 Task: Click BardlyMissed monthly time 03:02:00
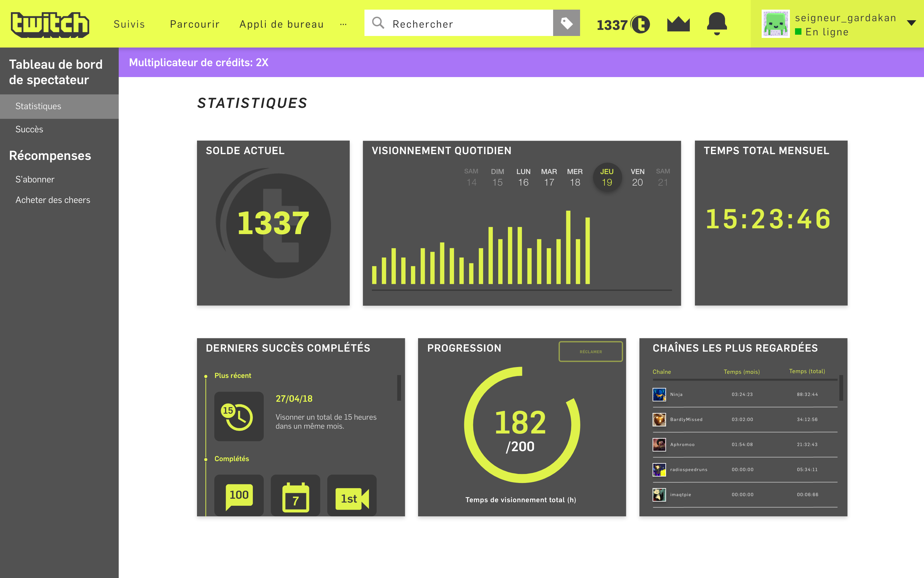(x=742, y=419)
